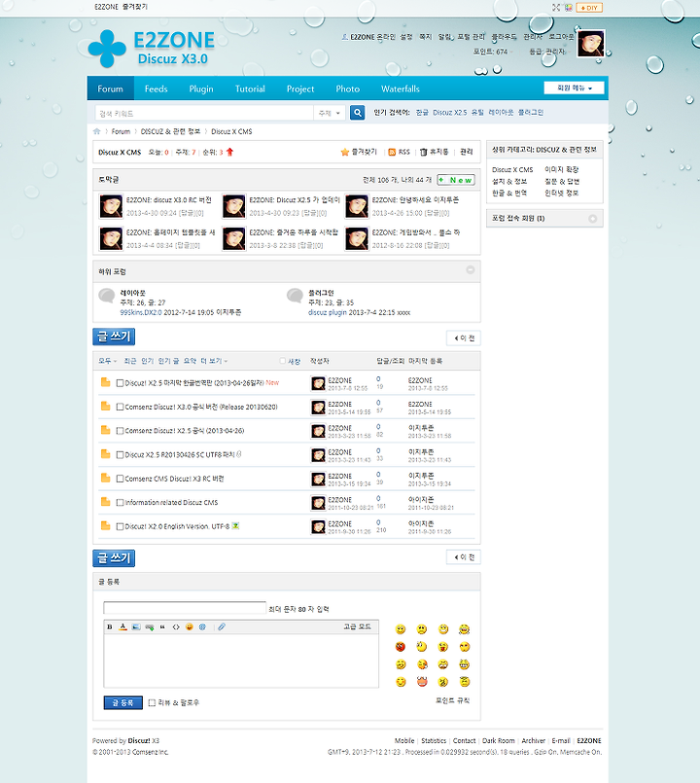Submit reply with 글 등록 button

[x=122, y=702]
